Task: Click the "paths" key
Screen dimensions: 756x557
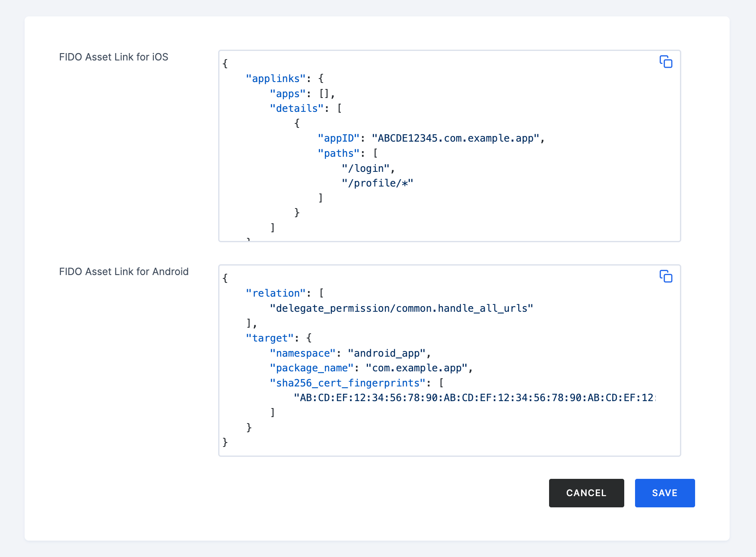Action: [x=339, y=153]
